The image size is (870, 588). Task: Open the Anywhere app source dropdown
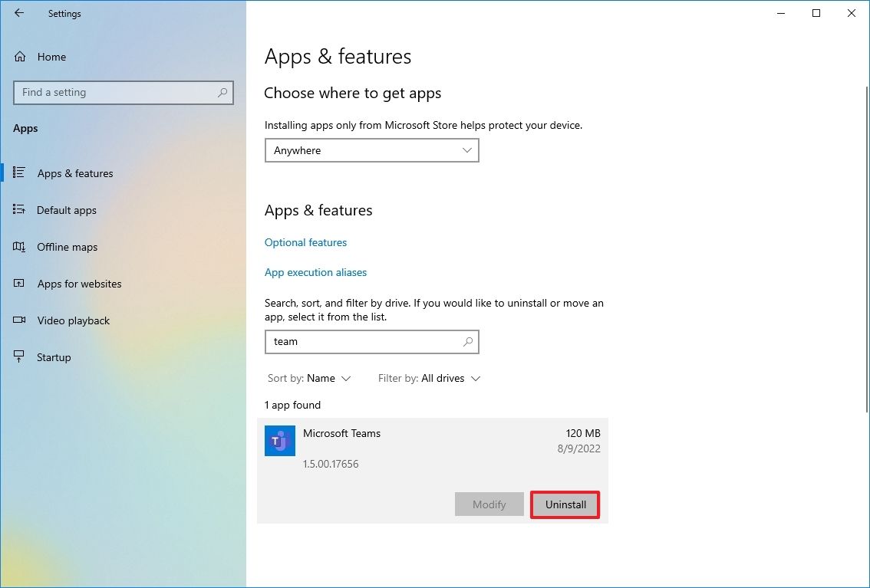tap(371, 150)
